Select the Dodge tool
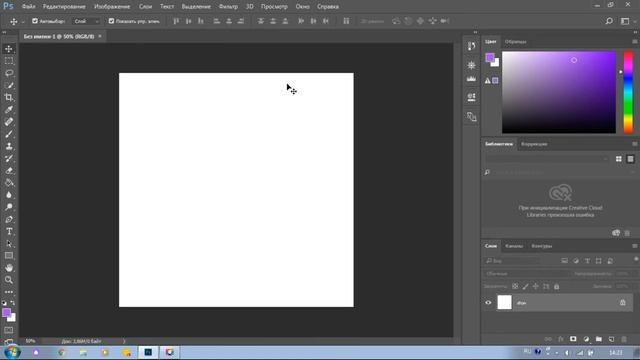The height and width of the screenshot is (360, 640). tap(9, 207)
